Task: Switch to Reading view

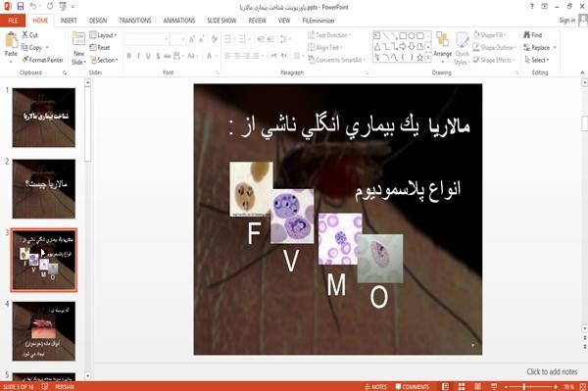Action: 478,386
